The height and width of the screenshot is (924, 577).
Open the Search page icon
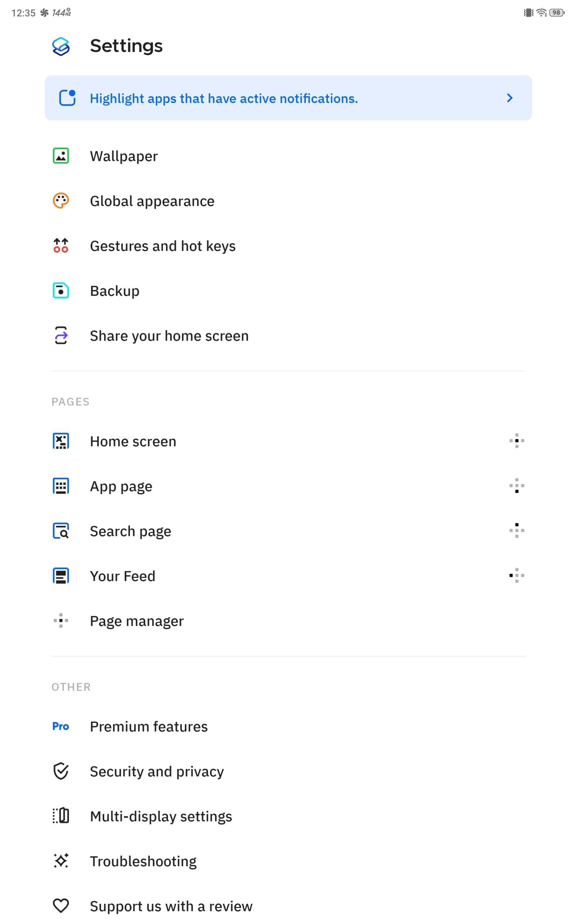click(60, 531)
